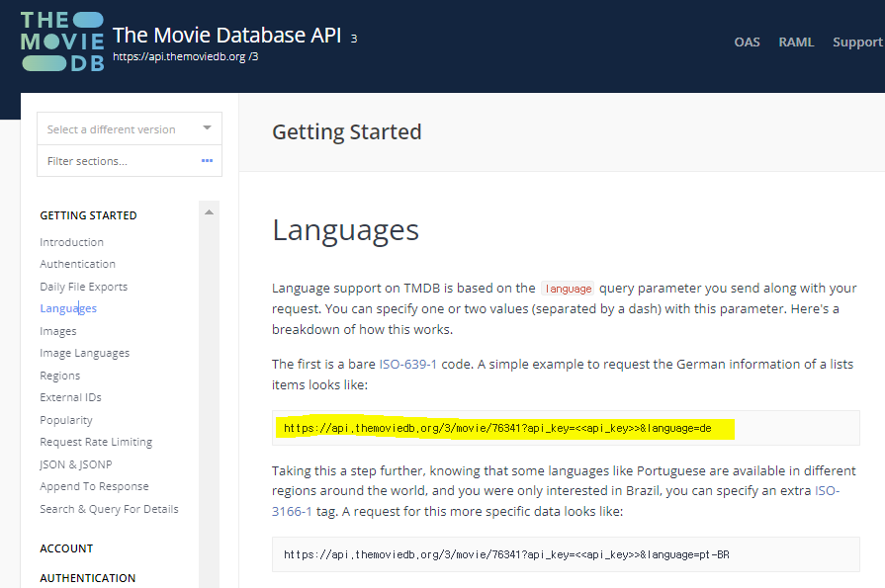Click the 'Getting Started' page heading
Screen dimensions: 885x588
pos(346,132)
